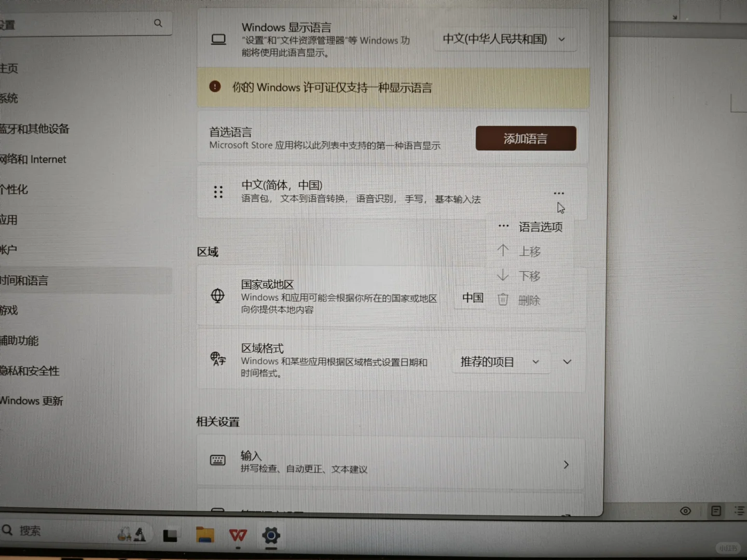Click the laptop icon beside Windows 显示语言

(218, 40)
